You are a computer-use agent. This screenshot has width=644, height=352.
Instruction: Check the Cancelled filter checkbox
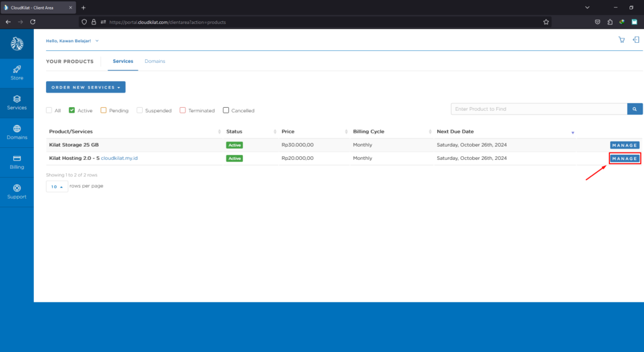pyautogui.click(x=226, y=110)
